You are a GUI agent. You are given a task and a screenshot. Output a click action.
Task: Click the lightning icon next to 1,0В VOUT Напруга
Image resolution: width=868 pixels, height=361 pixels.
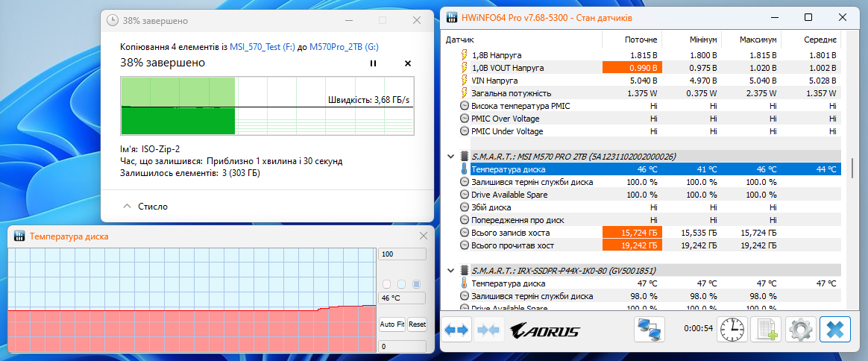coord(465,68)
